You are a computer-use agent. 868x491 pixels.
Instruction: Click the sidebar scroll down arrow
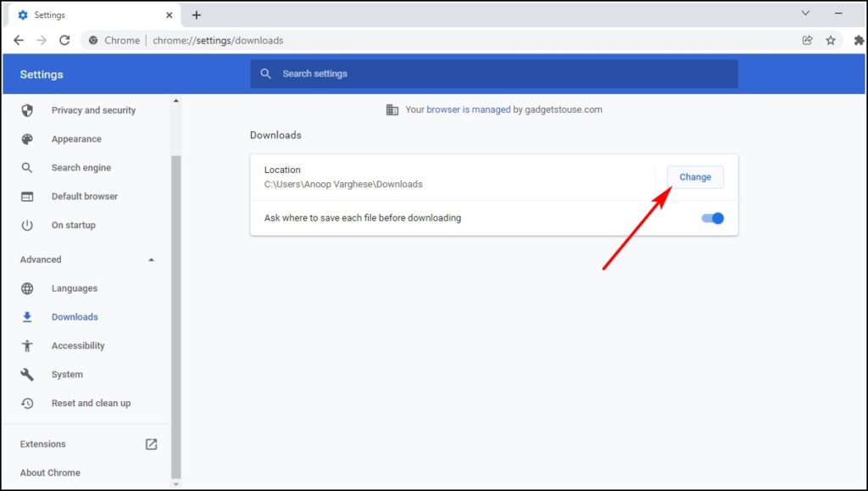176,484
